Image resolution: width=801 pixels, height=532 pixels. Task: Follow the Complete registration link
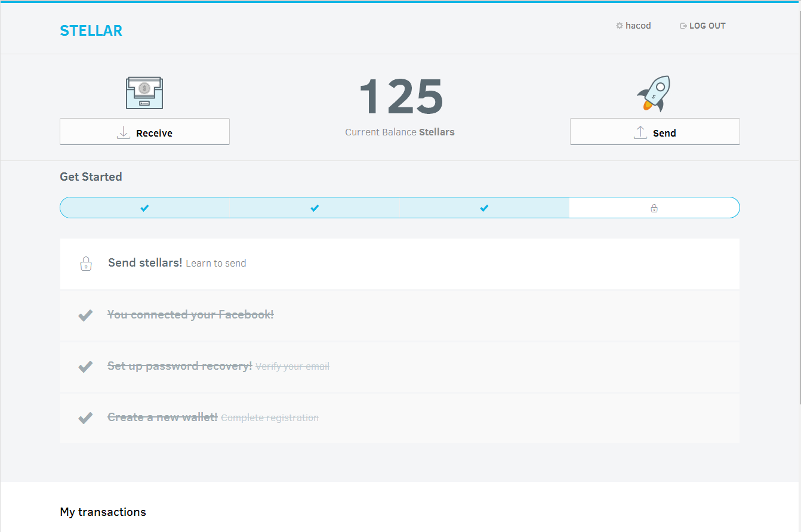click(x=270, y=417)
